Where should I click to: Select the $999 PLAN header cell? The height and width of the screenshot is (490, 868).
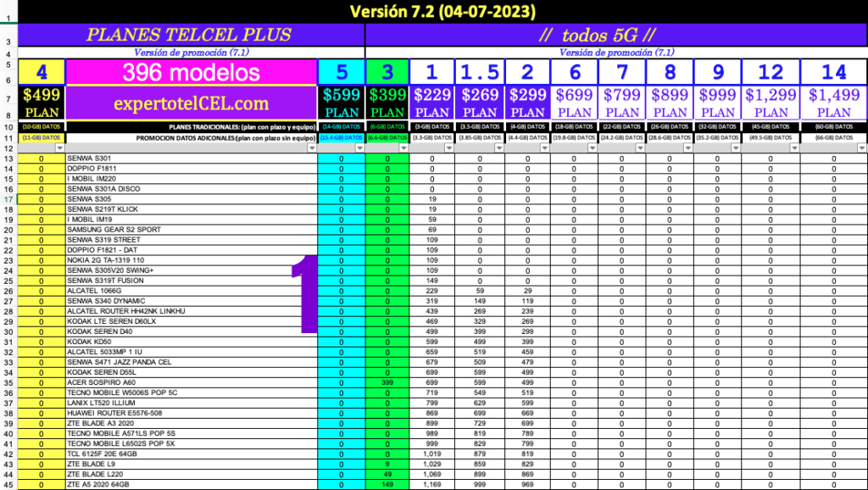click(717, 103)
